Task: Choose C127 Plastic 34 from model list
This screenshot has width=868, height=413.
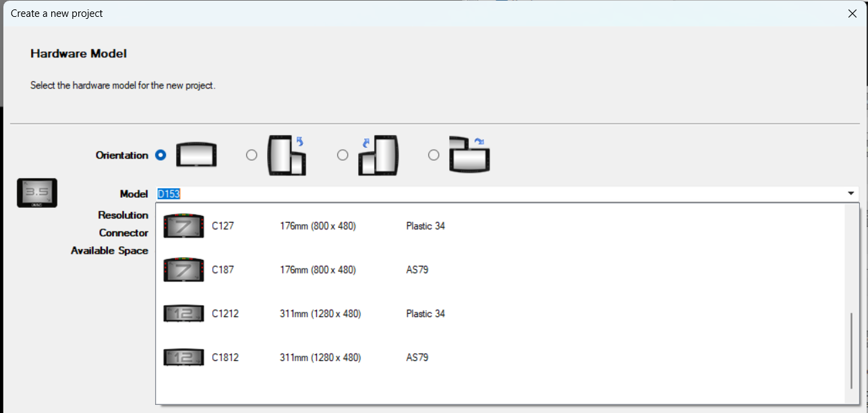Action: click(x=500, y=226)
